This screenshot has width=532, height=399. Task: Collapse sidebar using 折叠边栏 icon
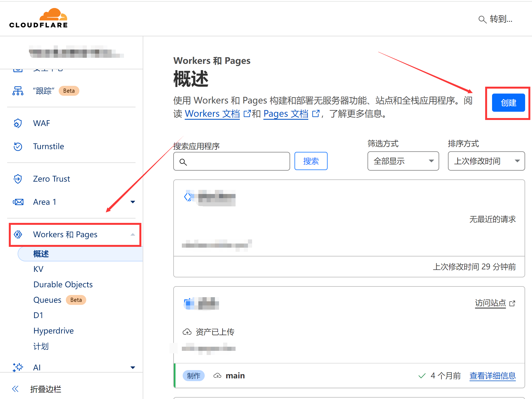[15, 389]
